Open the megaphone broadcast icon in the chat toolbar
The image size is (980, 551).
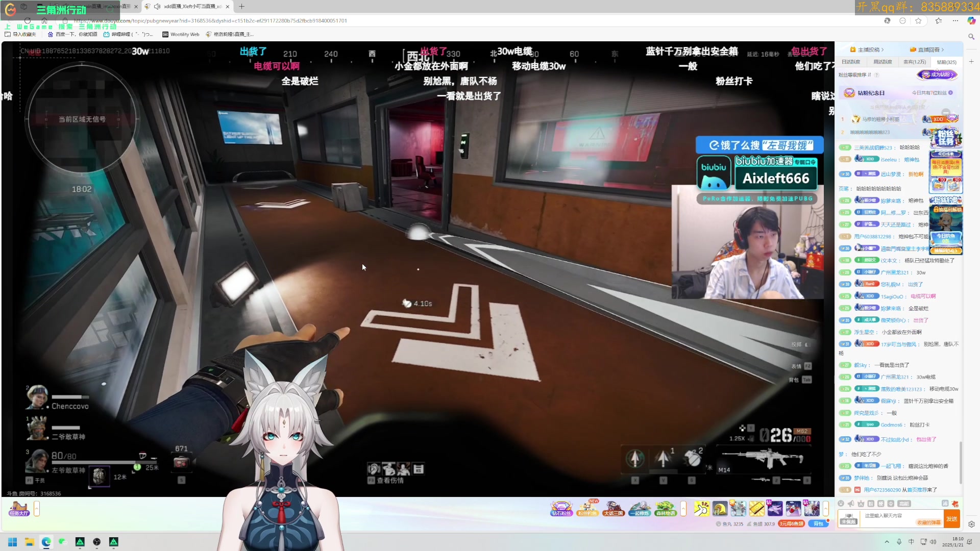(x=851, y=504)
